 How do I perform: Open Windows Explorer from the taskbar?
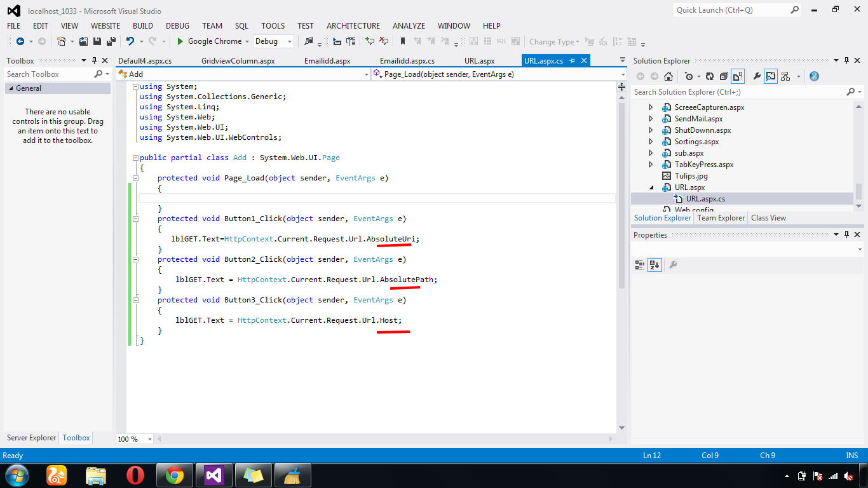96,475
